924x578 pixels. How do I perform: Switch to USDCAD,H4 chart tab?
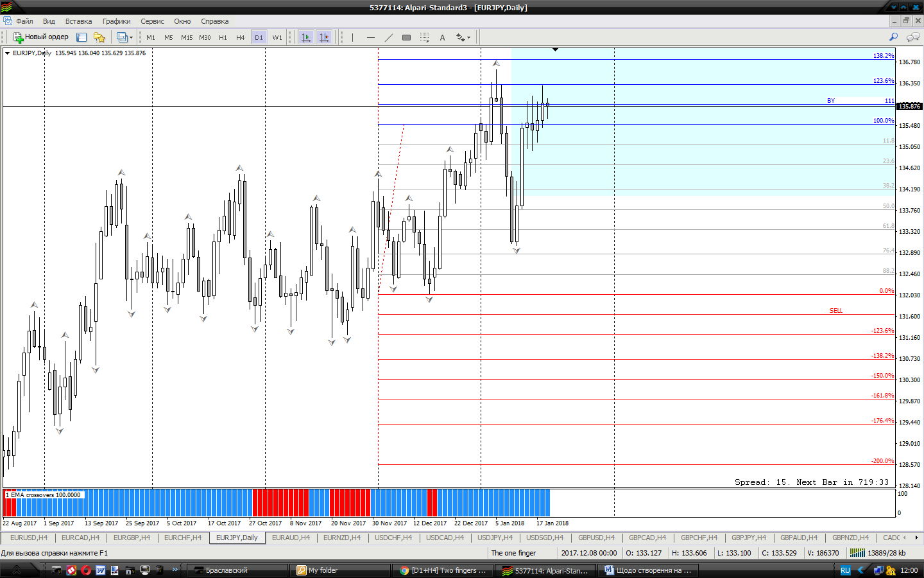(445, 538)
